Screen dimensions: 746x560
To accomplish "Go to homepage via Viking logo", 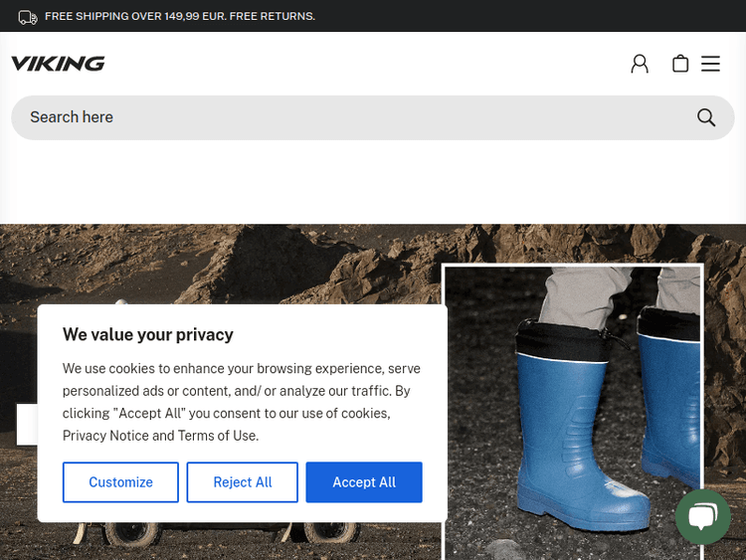I will coord(58,64).
